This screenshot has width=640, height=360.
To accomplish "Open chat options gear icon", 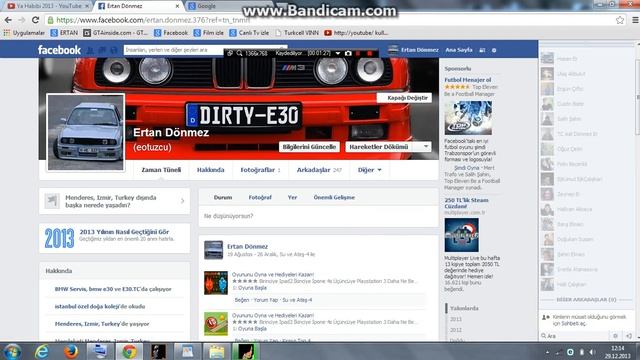I will 616,336.
